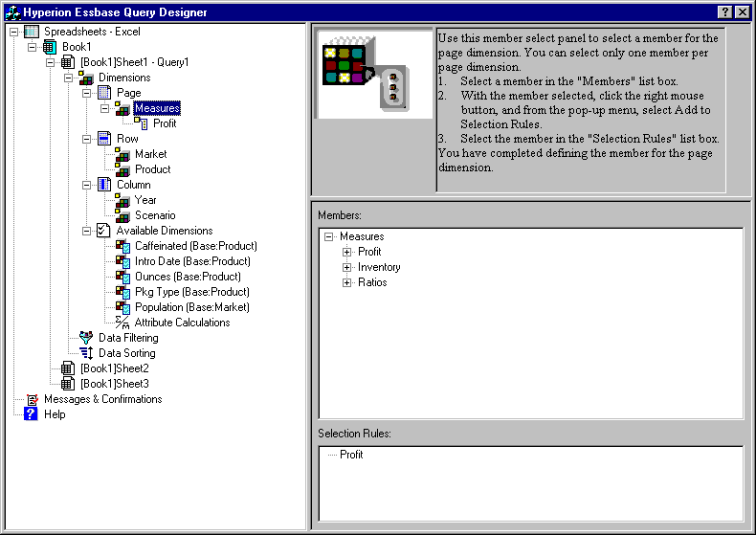756x535 pixels.
Task: Expand the Inventory member node
Action: [x=346, y=267]
